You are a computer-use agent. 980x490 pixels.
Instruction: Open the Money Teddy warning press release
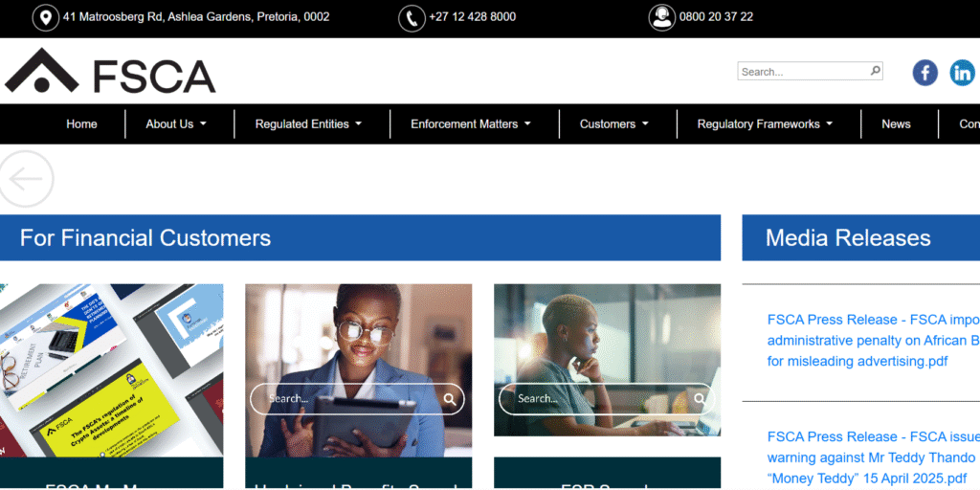pos(873,457)
